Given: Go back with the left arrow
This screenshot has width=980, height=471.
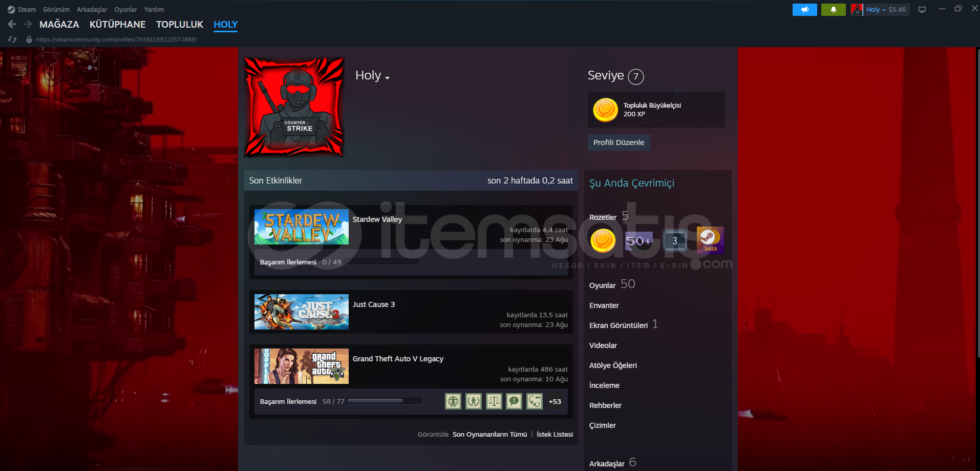Looking at the screenshot, I should point(12,24).
